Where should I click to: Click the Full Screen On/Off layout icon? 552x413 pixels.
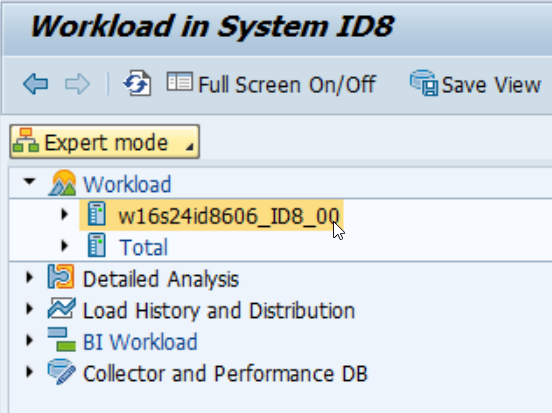180,82
